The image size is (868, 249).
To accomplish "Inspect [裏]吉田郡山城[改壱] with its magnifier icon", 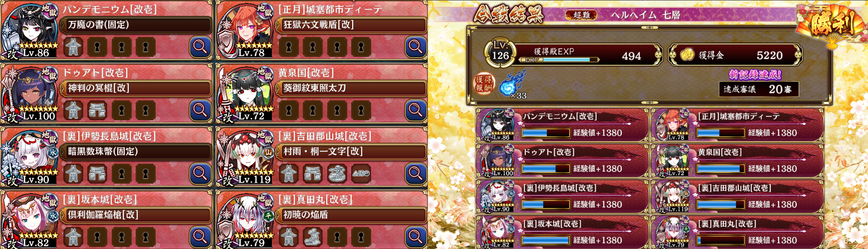I will [x=416, y=173].
